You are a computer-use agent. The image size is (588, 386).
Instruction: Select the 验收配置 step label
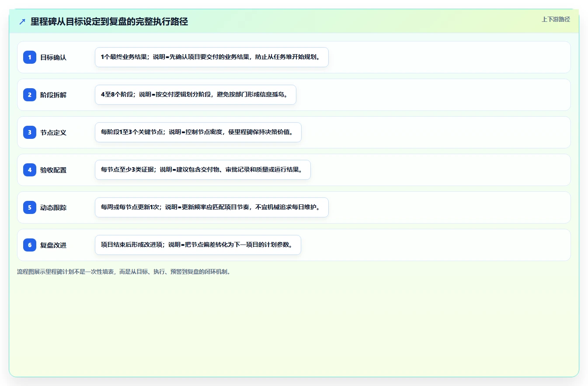(53, 170)
